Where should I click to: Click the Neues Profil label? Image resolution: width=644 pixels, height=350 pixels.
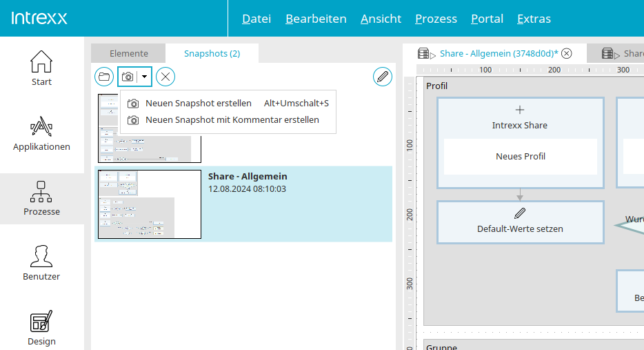tap(521, 156)
